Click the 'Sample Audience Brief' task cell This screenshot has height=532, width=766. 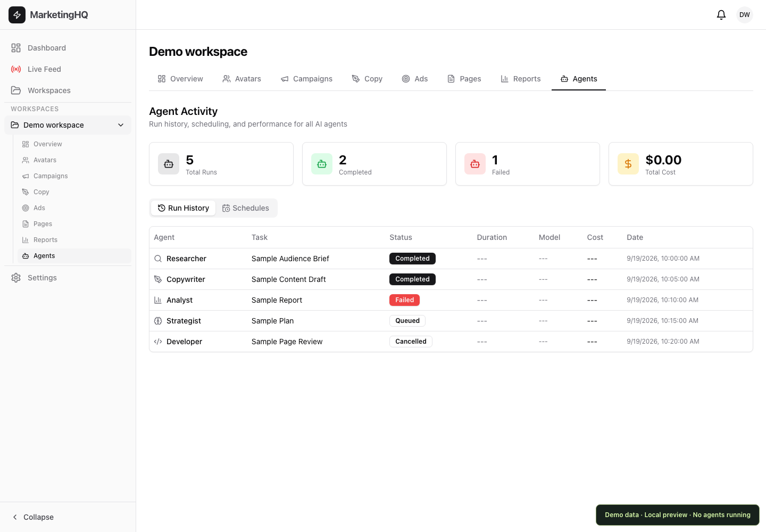pos(290,259)
